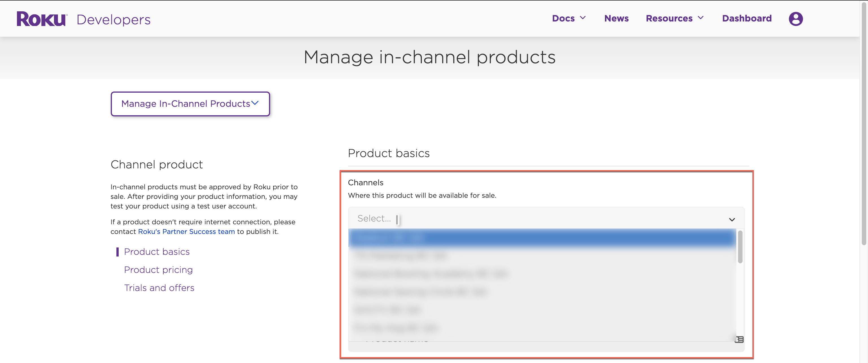Viewport: 868px width, 363px height.
Task: Click the channel list scrollbar thumb
Action: [740, 247]
